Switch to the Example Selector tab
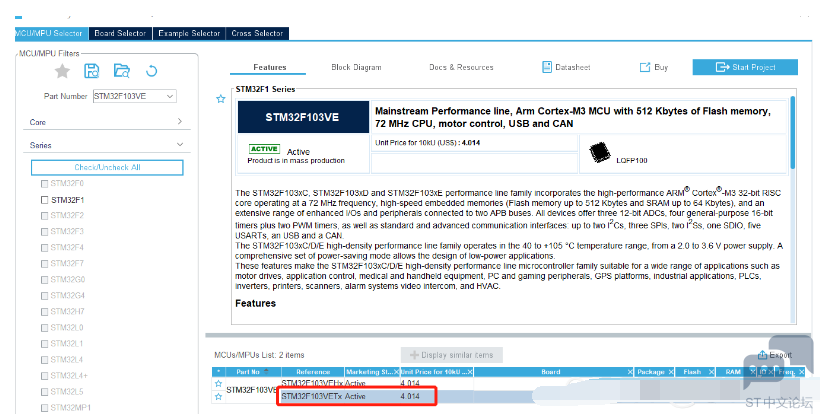This screenshot has width=822, height=418. (x=189, y=33)
